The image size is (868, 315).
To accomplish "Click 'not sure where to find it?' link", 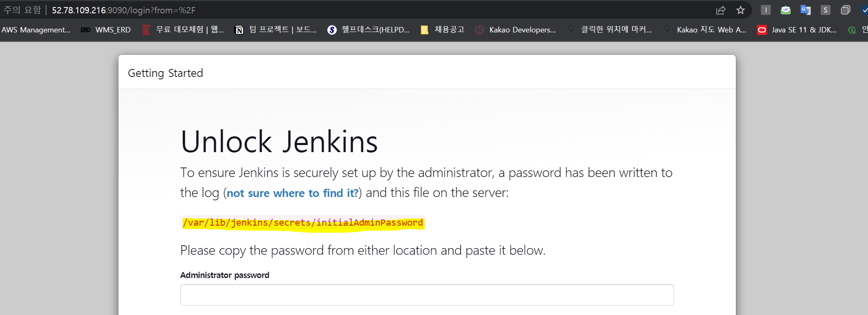I will 293,193.
